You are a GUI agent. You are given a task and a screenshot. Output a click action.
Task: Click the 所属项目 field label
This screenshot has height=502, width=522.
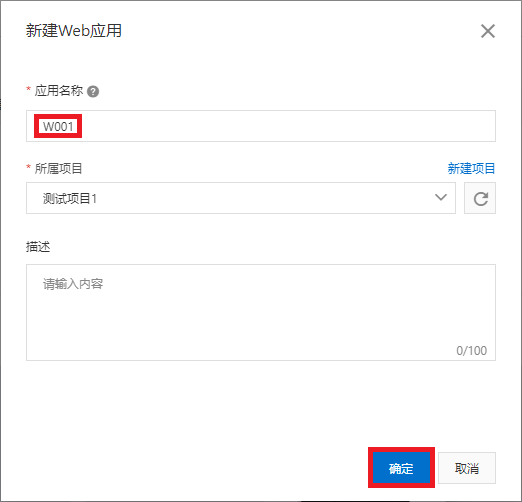[59, 168]
